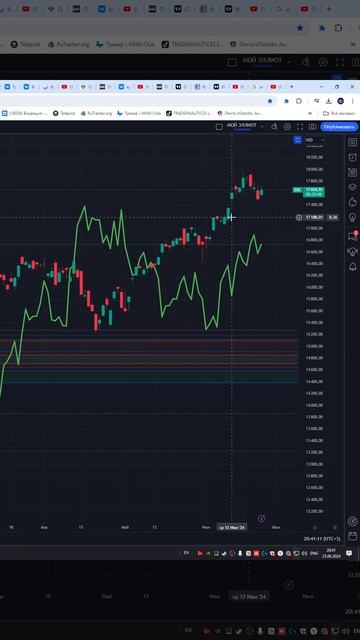Click the 20:41:11 (UTC+3) timezone label

click(322, 539)
